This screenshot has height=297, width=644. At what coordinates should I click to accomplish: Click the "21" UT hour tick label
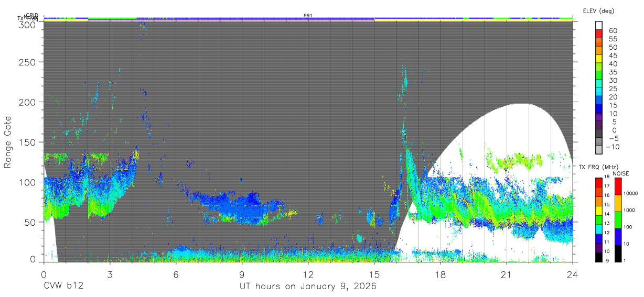(x=506, y=274)
